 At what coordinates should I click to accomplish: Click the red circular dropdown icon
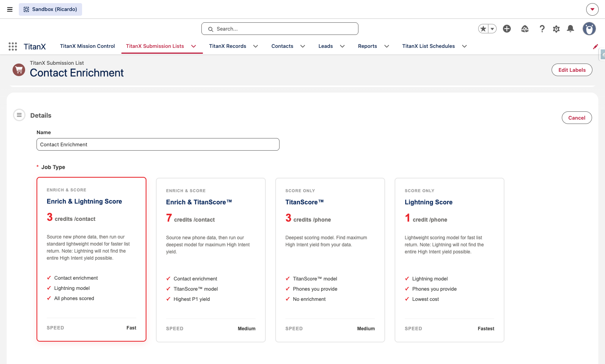pos(592,9)
